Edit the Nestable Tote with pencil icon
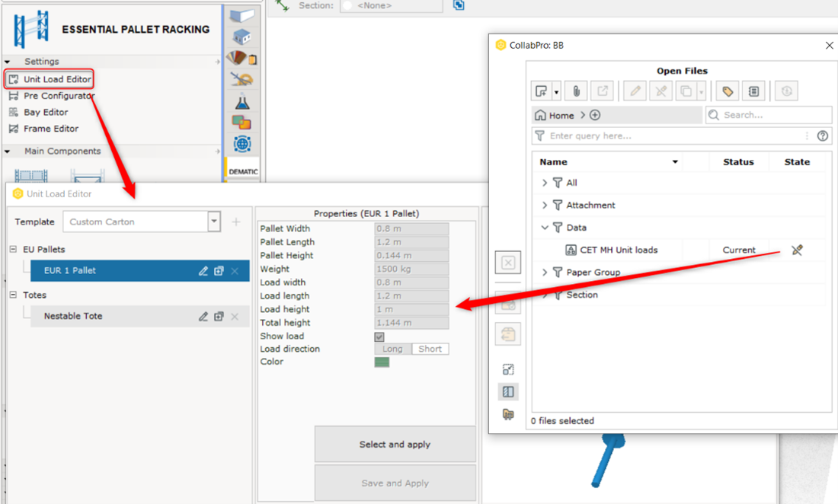838x504 pixels. click(203, 317)
